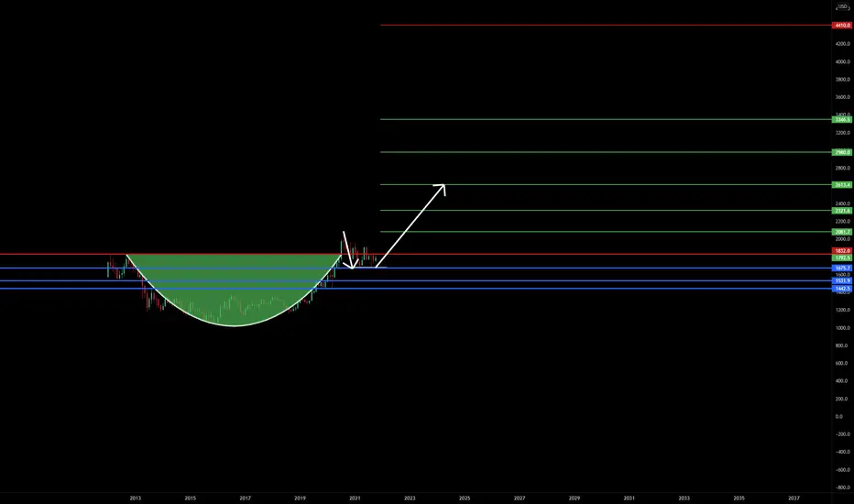854x504 pixels.
Task: Click the -400.0 price scale tick
Action: (843, 452)
